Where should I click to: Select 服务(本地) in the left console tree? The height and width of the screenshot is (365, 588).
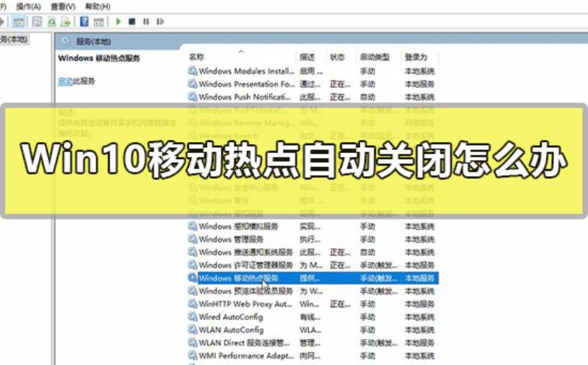pyautogui.click(x=14, y=39)
